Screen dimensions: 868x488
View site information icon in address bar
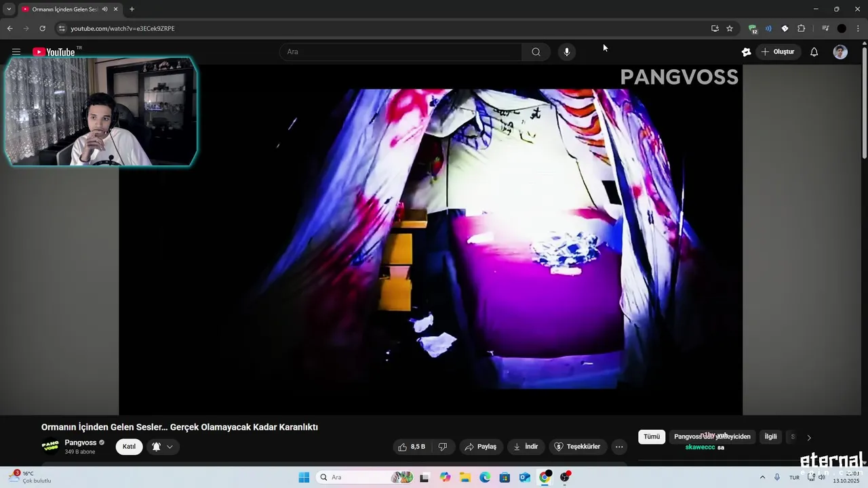pos(61,28)
